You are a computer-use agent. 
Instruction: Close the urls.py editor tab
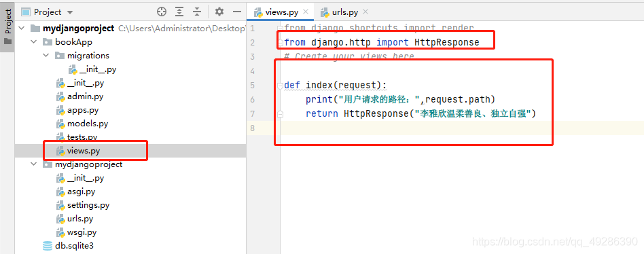[365, 12]
